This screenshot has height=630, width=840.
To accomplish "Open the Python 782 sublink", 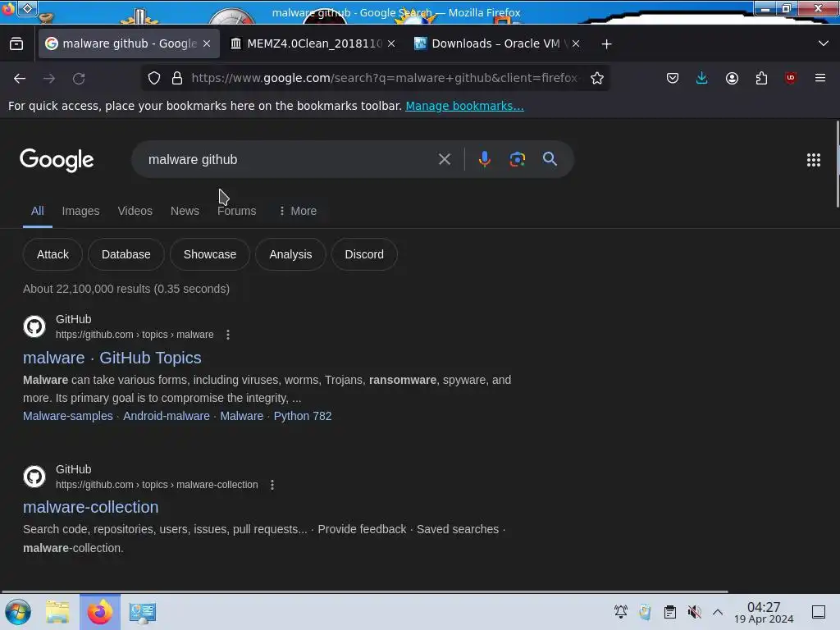I will (x=303, y=416).
